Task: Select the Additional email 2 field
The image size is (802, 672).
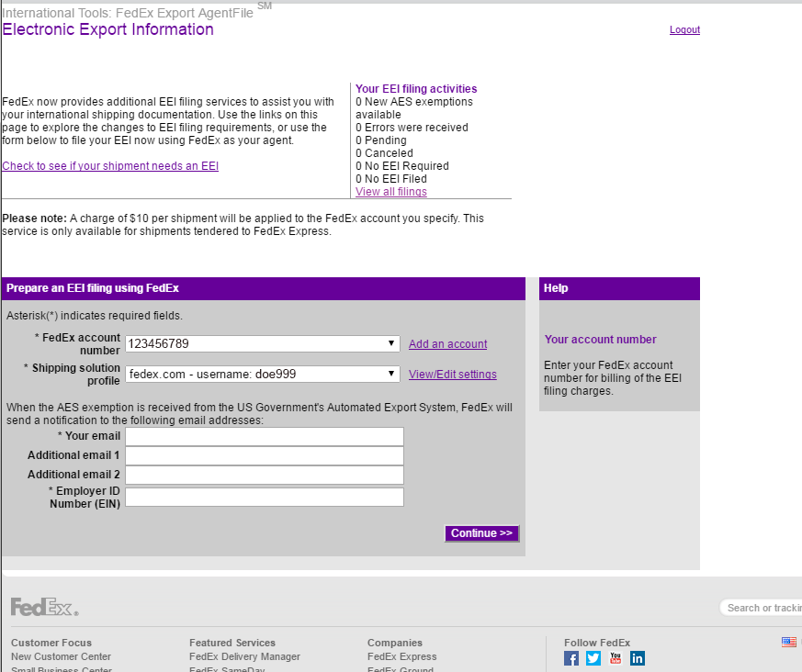Action: 265,476
